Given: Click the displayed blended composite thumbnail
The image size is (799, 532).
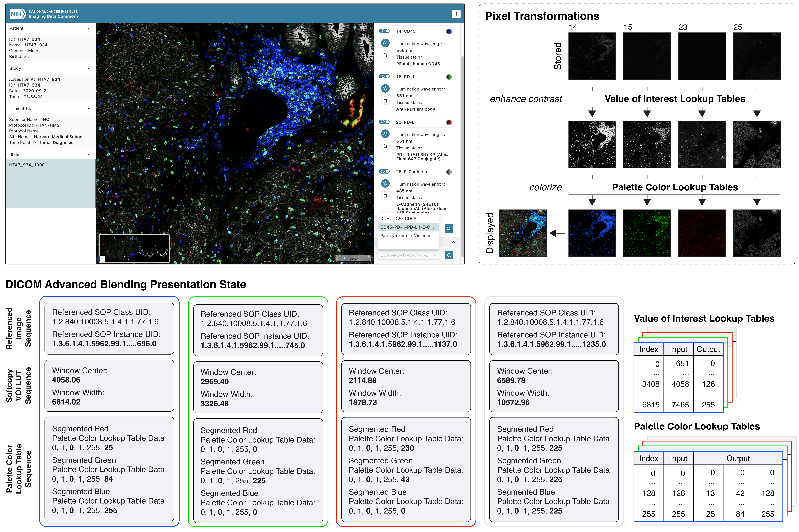Looking at the screenshot, I should click(523, 233).
